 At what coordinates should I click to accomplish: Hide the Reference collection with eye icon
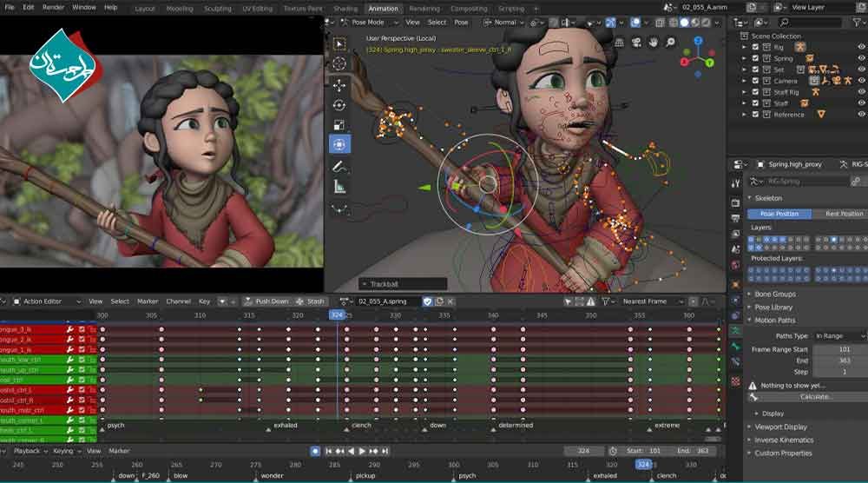[861, 114]
